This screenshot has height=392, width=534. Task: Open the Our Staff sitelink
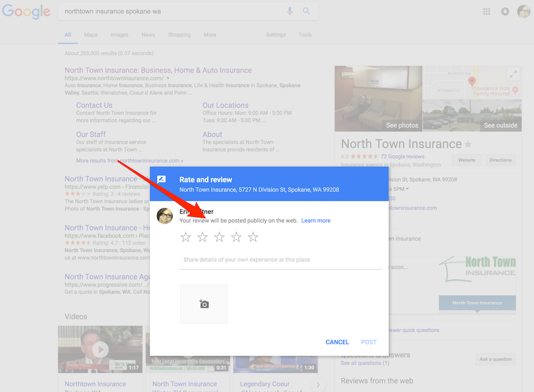pos(91,134)
